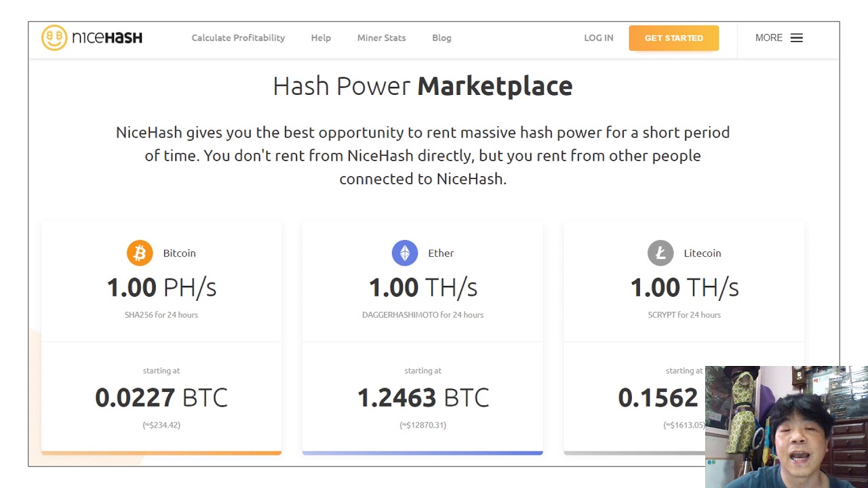The image size is (868, 488).
Task: Click the 0.0227 BTC price
Action: click(x=161, y=397)
